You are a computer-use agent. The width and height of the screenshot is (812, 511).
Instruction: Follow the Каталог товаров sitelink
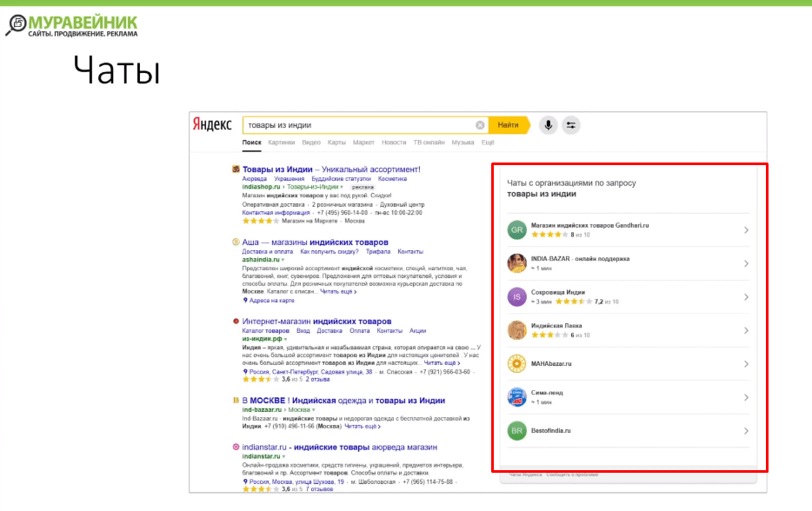(266, 331)
